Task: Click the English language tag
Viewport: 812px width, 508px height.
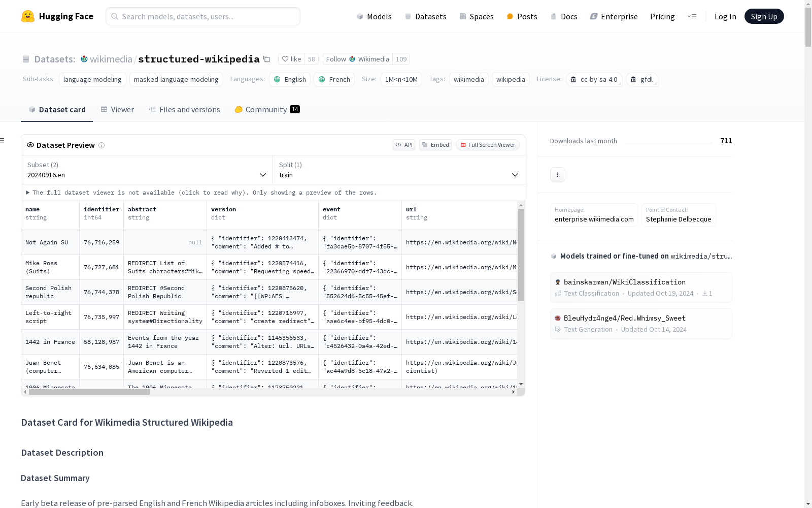Action: pyautogui.click(x=290, y=79)
